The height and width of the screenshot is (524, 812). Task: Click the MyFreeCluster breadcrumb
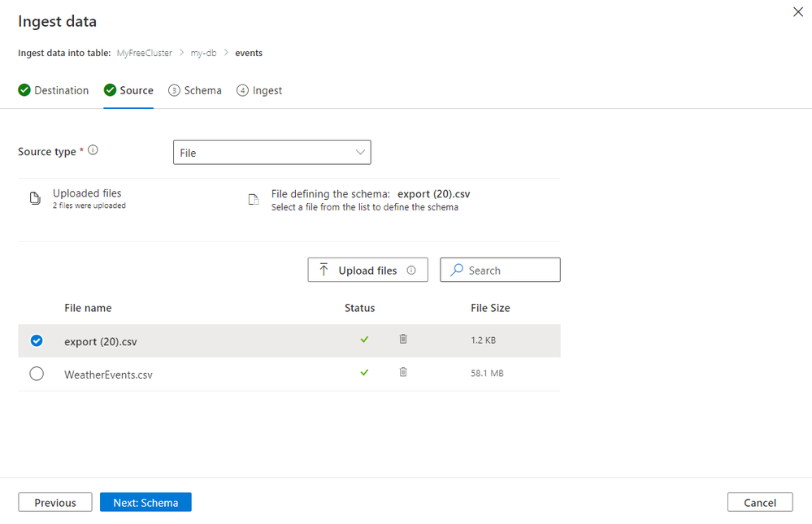point(145,53)
